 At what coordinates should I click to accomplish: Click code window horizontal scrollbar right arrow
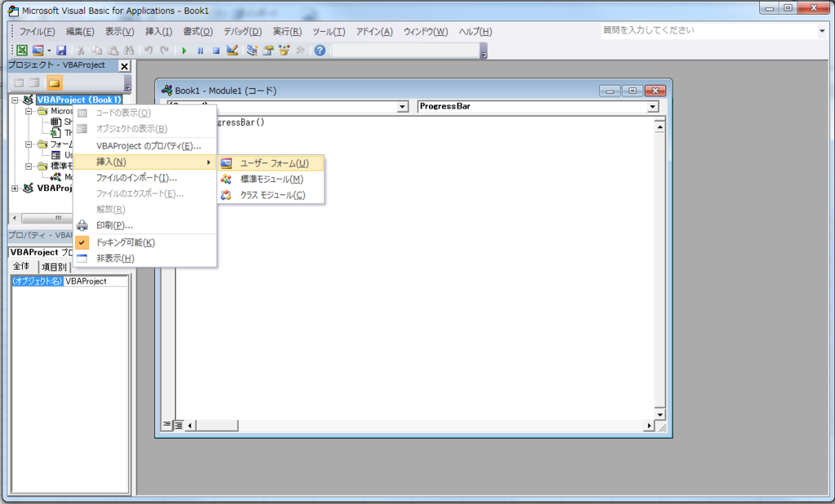click(x=648, y=425)
